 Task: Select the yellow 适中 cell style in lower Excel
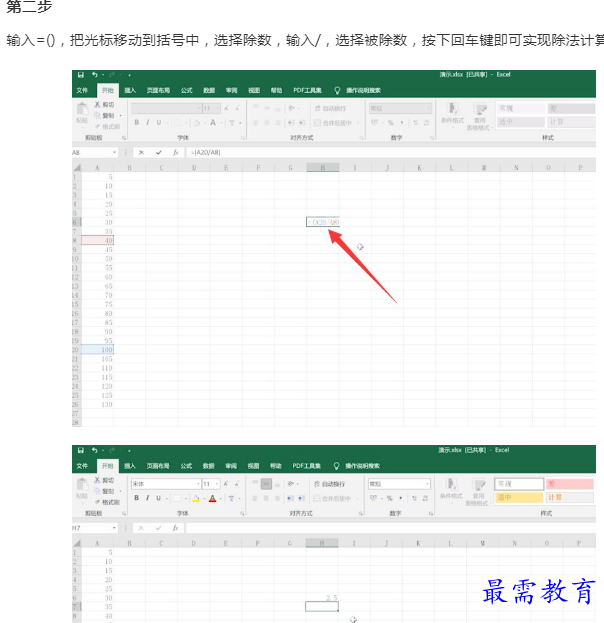coord(518,498)
